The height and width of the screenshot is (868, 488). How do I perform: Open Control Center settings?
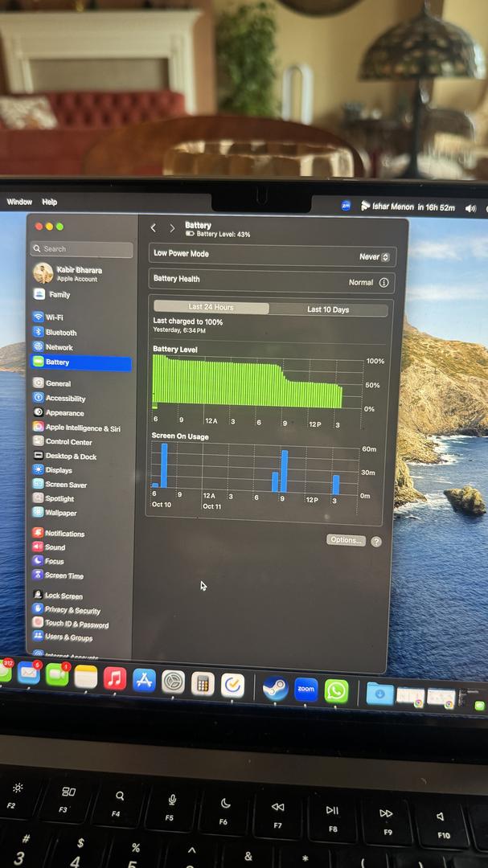[68, 442]
